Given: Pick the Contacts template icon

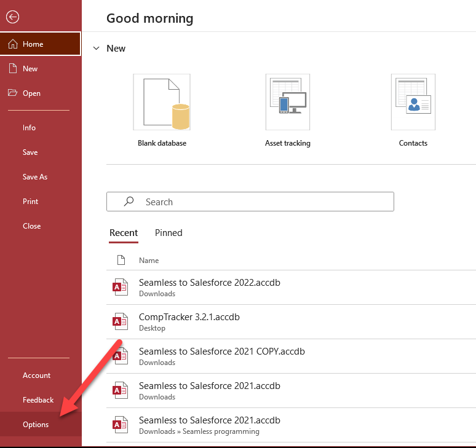Looking at the screenshot, I should point(413,102).
